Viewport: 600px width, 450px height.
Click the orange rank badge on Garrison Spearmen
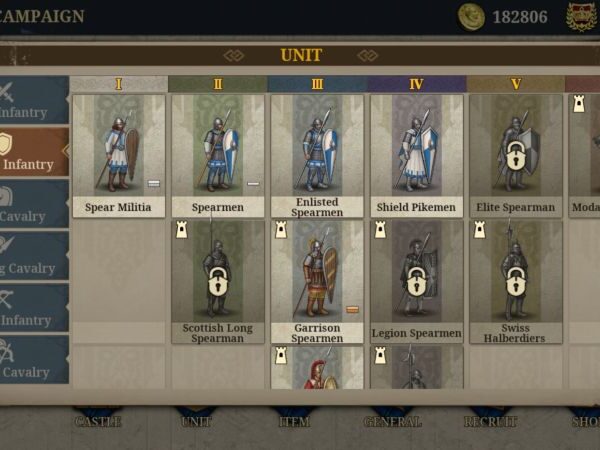pyautogui.click(x=352, y=310)
